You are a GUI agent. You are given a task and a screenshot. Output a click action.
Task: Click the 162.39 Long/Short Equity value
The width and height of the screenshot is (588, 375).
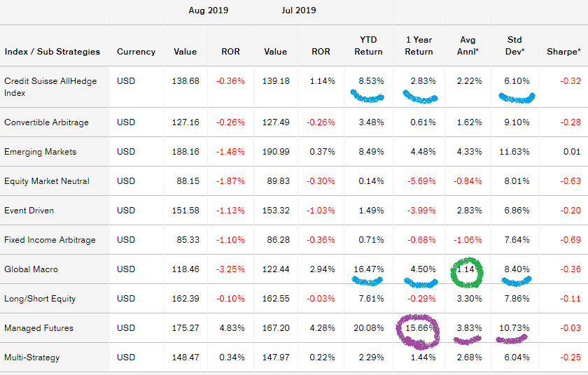(185, 299)
